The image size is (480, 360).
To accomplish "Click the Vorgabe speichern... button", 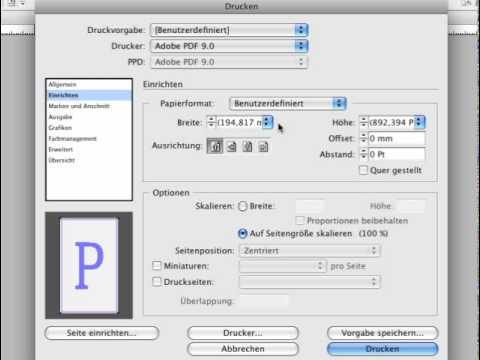I will tap(383, 333).
